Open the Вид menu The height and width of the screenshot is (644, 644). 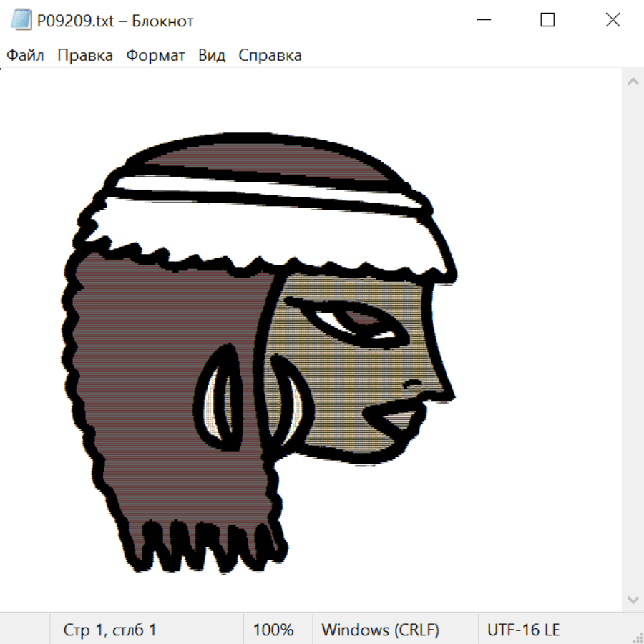pyautogui.click(x=212, y=56)
